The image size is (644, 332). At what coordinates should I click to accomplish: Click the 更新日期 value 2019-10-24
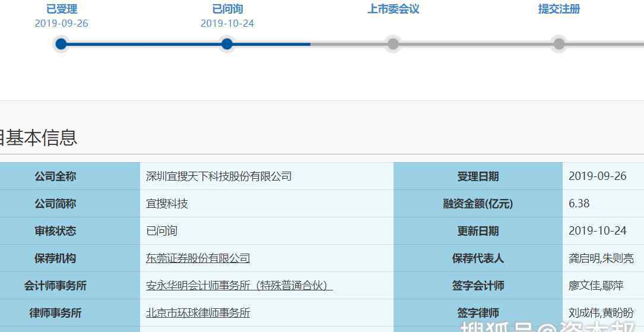[598, 231]
